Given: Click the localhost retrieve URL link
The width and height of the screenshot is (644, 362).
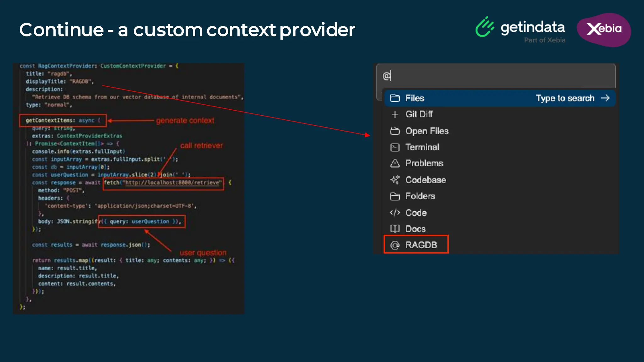Looking at the screenshot, I should (x=172, y=183).
